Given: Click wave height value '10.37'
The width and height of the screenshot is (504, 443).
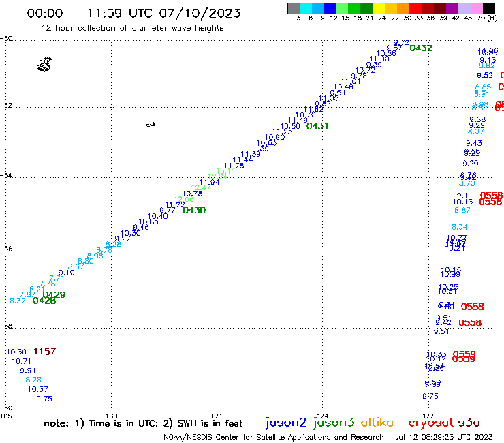Looking at the screenshot, I should pyautogui.click(x=37, y=389).
